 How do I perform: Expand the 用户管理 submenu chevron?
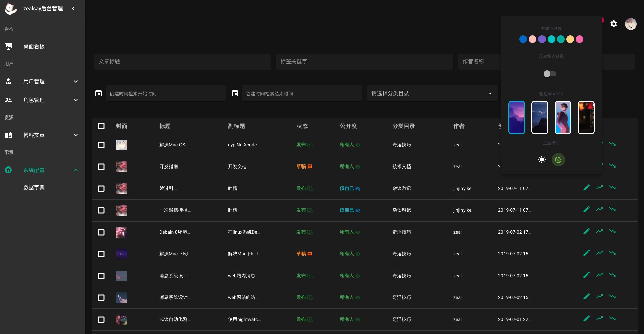click(x=76, y=81)
